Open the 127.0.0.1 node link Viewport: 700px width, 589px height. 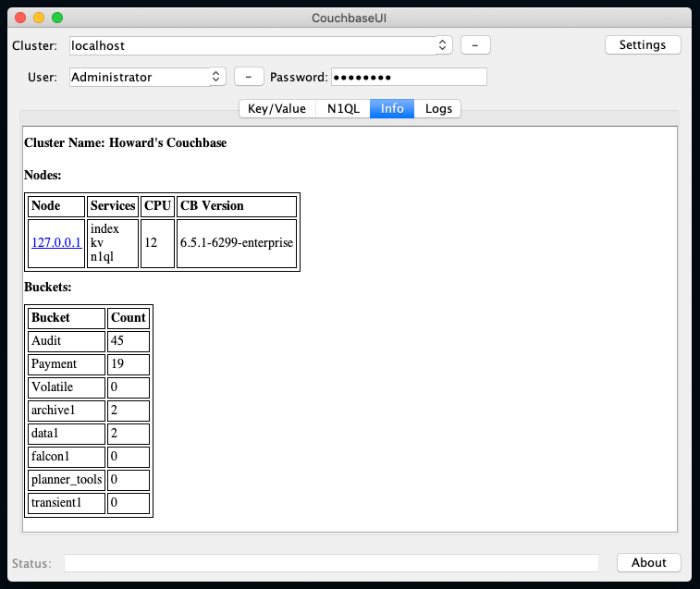(x=56, y=242)
